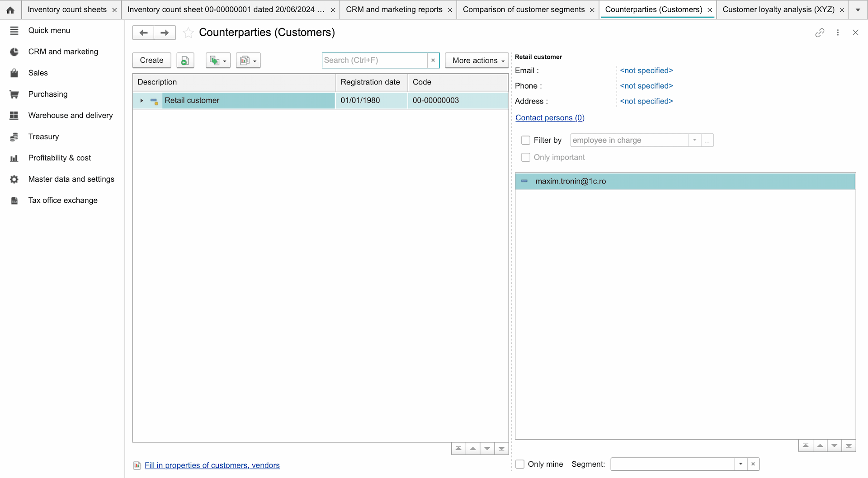
Task: Sort by the Registration date column header
Action: click(x=371, y=82)
